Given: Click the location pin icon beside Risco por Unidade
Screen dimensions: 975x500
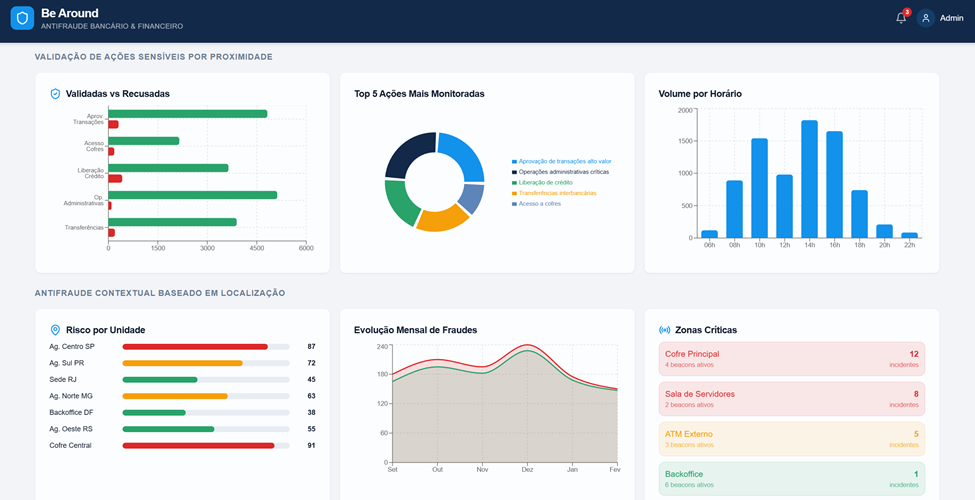Looking at the screenshot, I should pos(55,330).
